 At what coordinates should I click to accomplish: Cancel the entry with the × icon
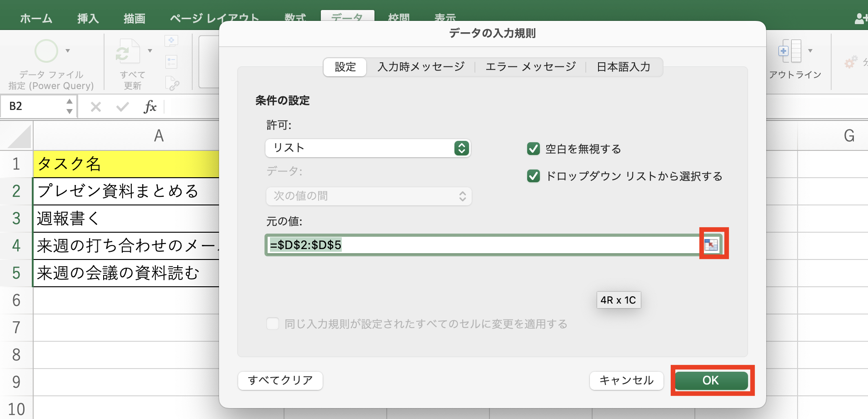coord(95,107)
